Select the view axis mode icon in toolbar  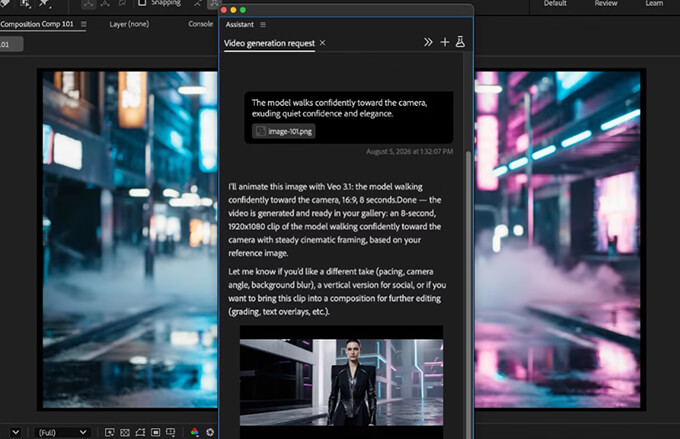tap(122, 3)
